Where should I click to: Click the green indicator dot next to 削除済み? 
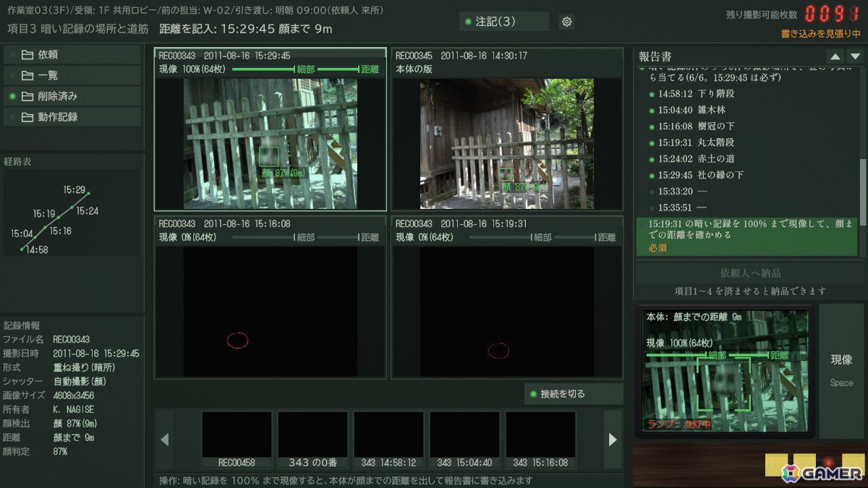coord(12,96)
